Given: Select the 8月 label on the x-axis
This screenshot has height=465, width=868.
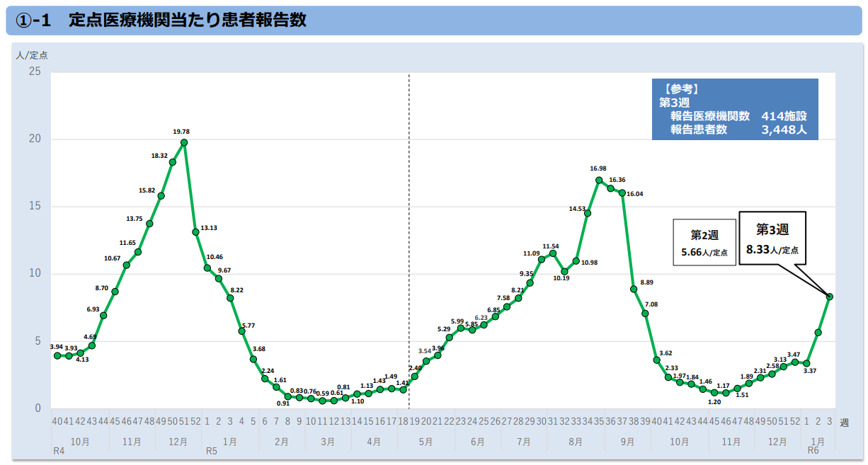Looking at the screenshot, I should coord(576,442).
